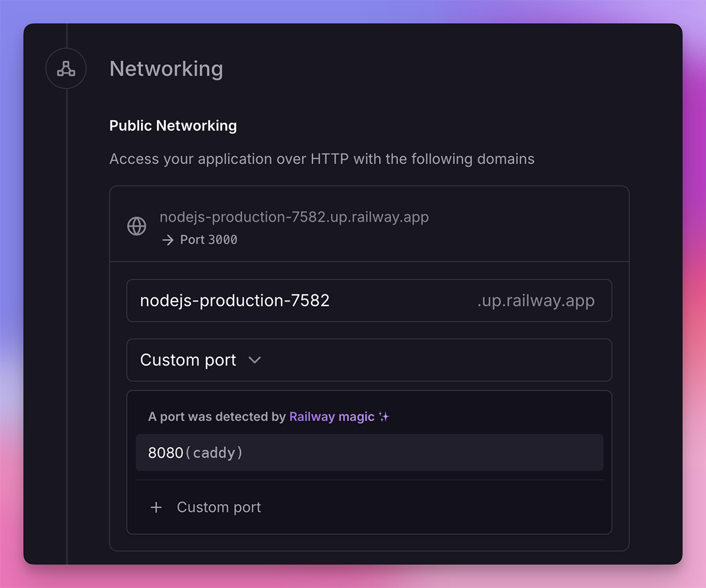Add a custom port via the bottom row
This screenshot has height=588, width=706.
point(369,507)
